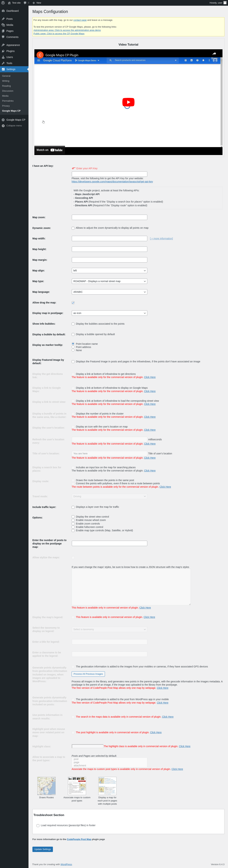Play the YouTube video tutorial
The image size is (228, 868).
tap(128, 102)
